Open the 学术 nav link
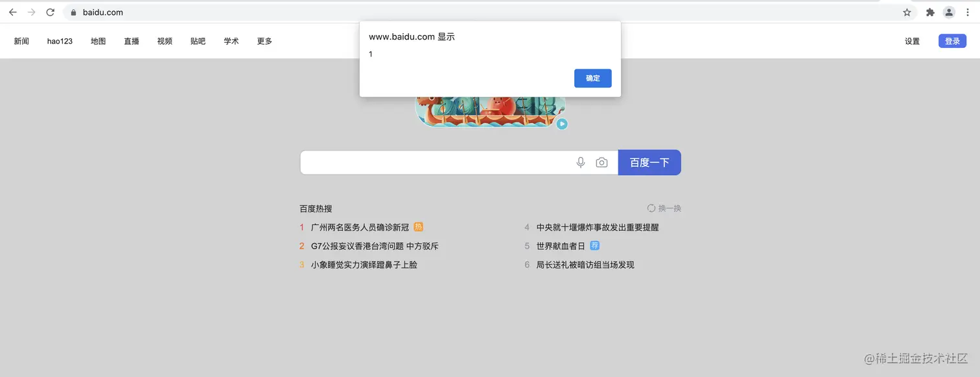Viewport: 980px width, 377px height. pyautogui.click(x=231, y=42)
